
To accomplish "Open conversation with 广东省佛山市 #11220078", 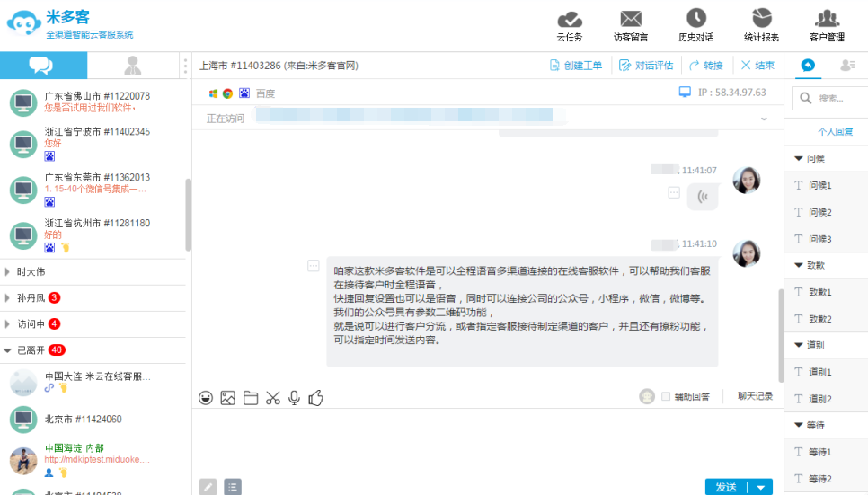I will coord(94,102).
